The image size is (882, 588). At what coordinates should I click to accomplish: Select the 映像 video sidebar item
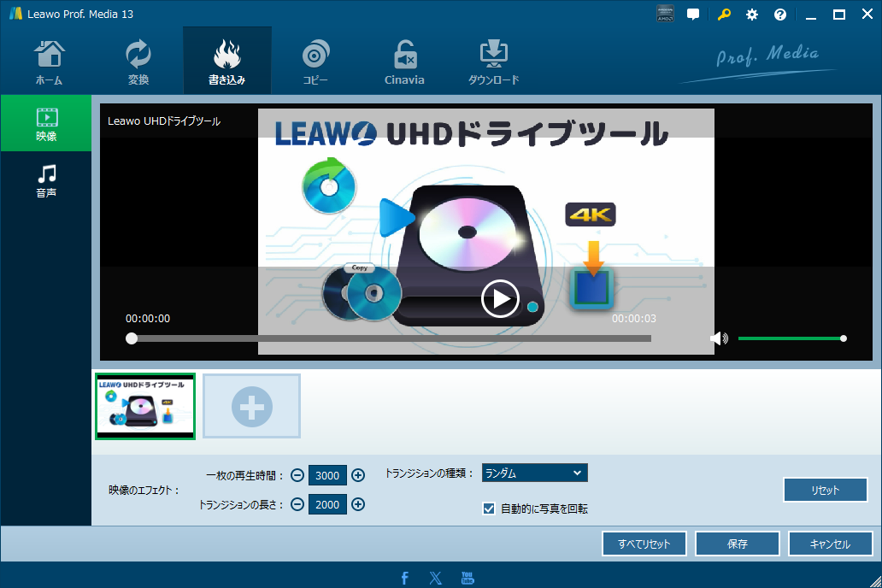click(x=46, y=123)
